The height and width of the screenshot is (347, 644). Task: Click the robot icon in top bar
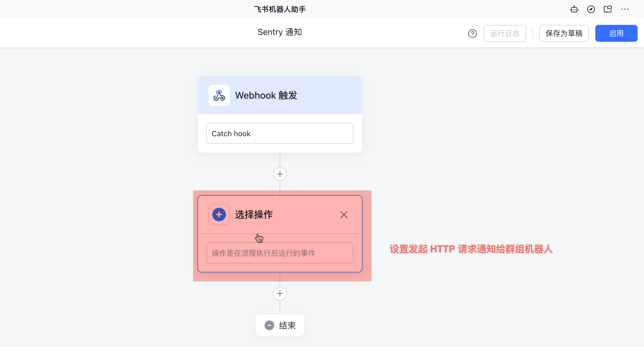tap(574, 9)
